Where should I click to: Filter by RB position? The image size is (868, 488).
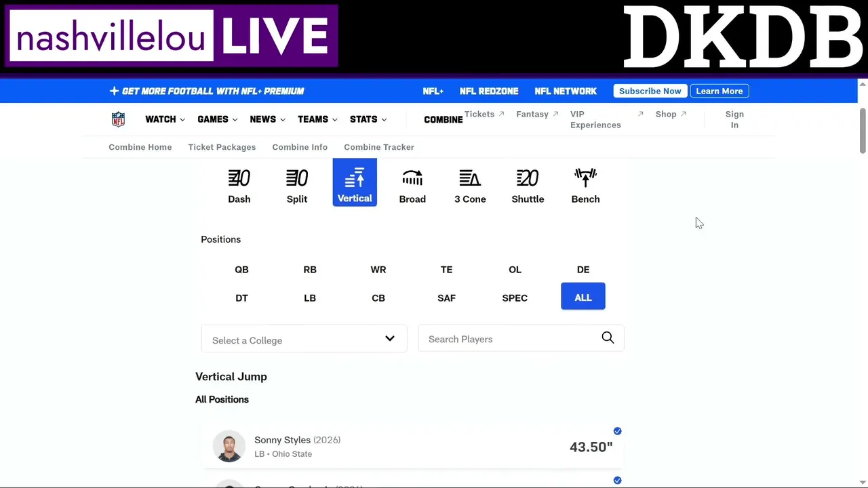tap(310, 270)
